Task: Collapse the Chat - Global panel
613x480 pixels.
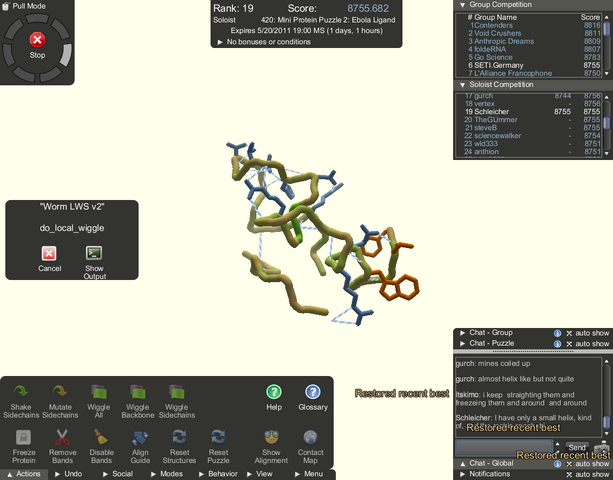Action: tap(462, 464)
